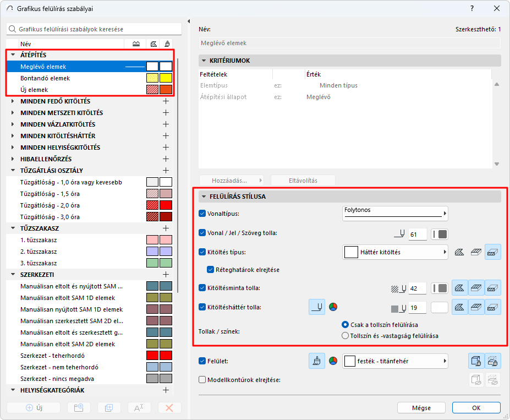510x420 pixels.
Task: Uncheck Réteghatárok elrejtése checkbox
Action: 211,269
